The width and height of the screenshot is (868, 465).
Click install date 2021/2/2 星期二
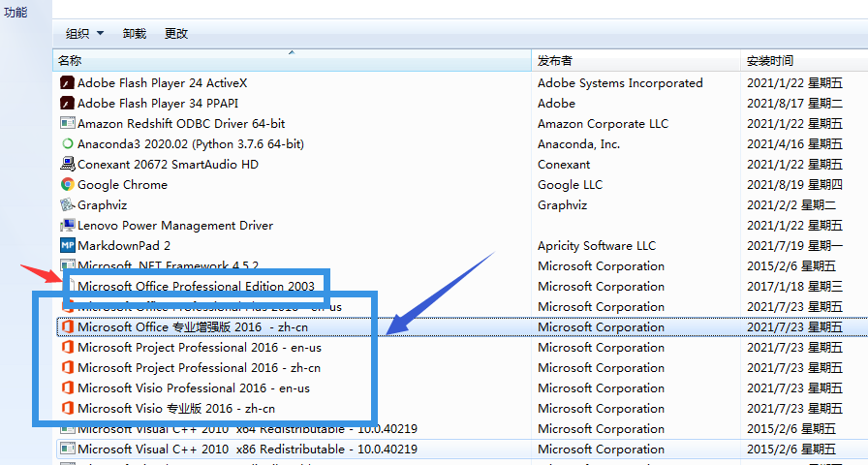pyautogui.click(x=791, y=205)
